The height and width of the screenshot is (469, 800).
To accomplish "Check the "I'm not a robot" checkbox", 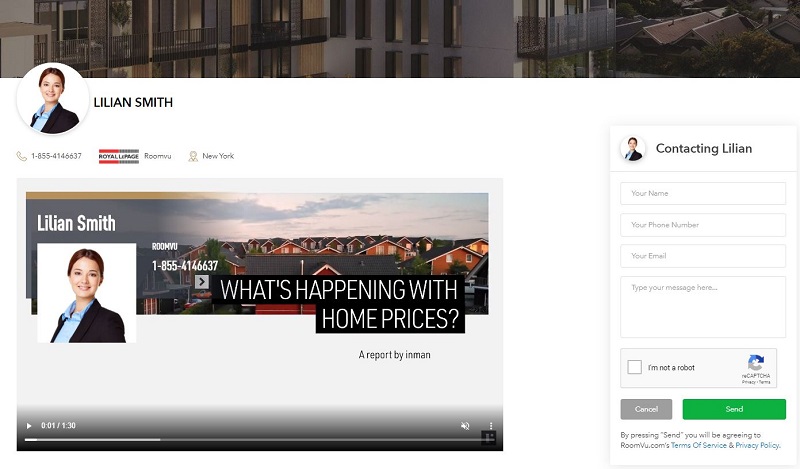I will point(634,368).
